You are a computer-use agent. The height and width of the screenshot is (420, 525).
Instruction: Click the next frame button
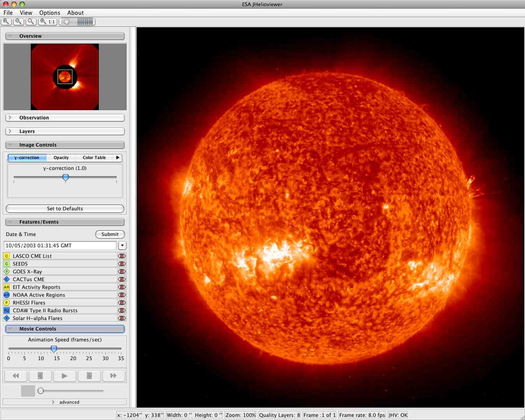tap(89, 376)
